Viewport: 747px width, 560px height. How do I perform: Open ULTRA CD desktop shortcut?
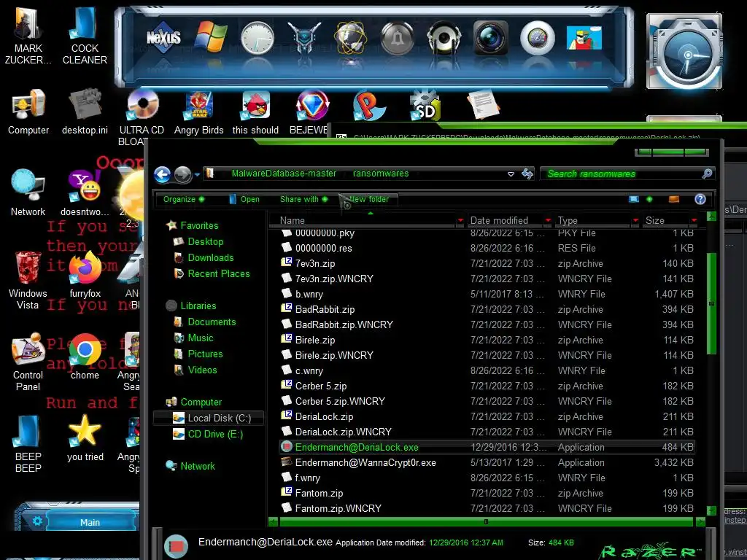click(142, 117)
